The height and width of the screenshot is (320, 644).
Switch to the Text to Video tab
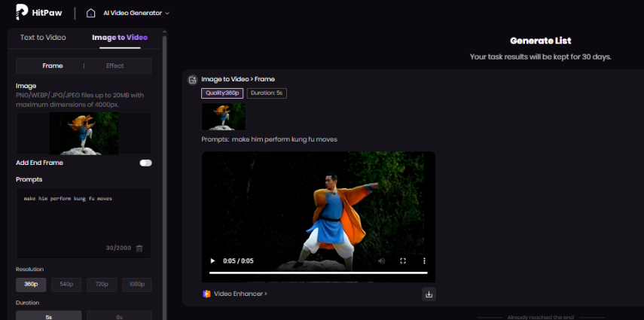tap(43, 38)
